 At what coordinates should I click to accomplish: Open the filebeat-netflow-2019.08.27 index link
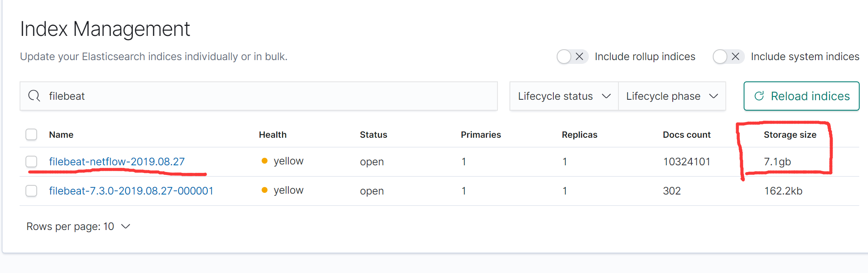click(117, 162)
